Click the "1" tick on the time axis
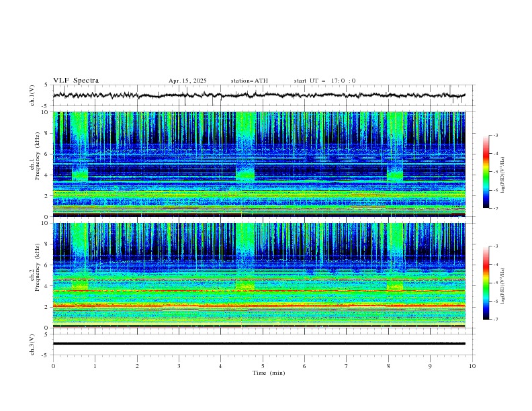The image size is (532, 411). pos(95,366)
